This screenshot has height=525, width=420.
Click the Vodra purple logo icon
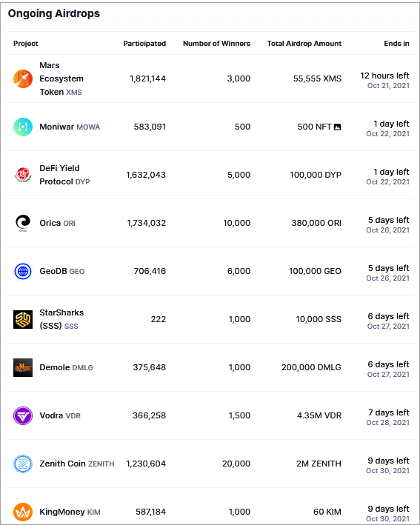click(23, 415)
